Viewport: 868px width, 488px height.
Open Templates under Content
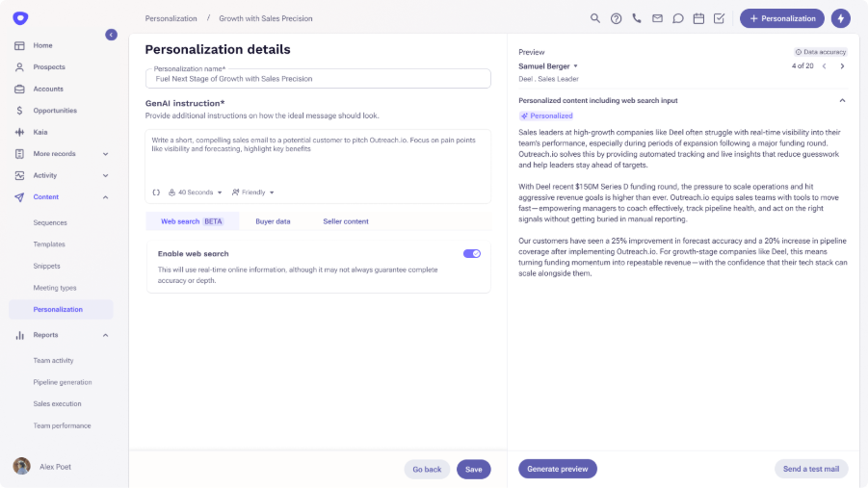tap(49, 244)
